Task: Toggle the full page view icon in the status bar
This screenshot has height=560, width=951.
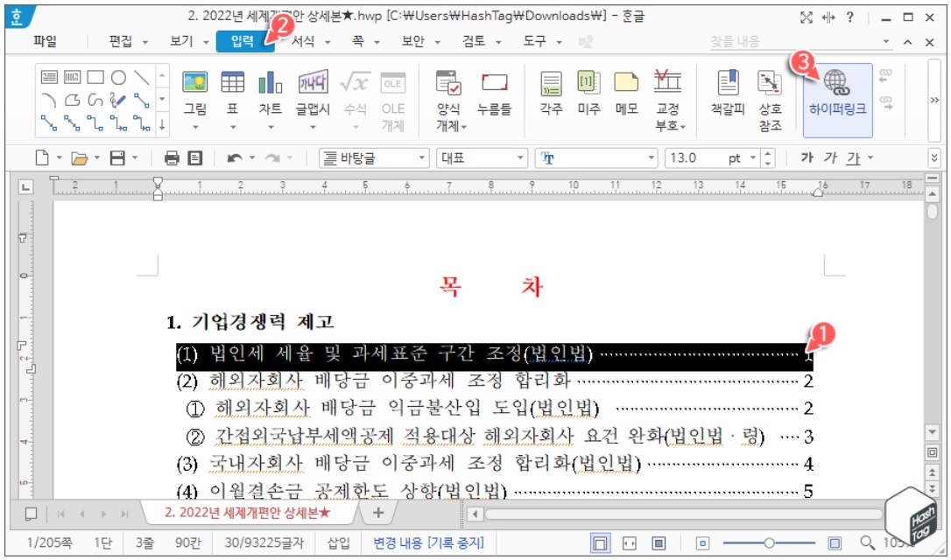Action: pyautogui.click(x=659, y=543)
